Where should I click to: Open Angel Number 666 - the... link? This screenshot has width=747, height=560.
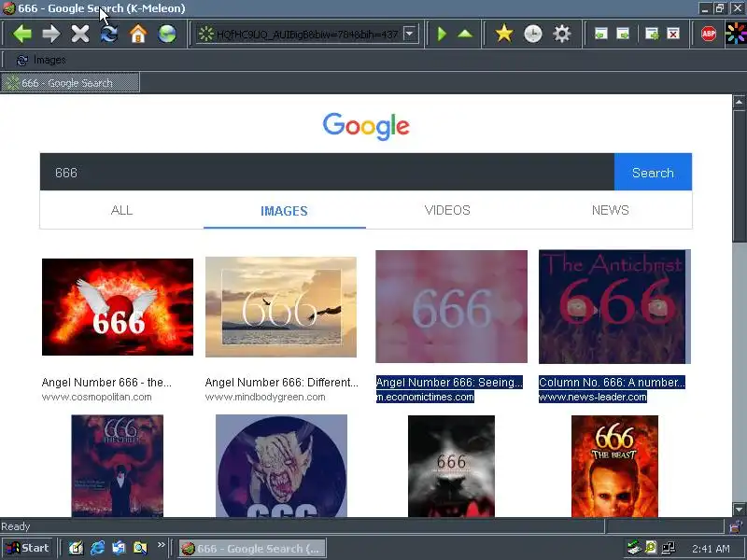[x=106, y=383]
